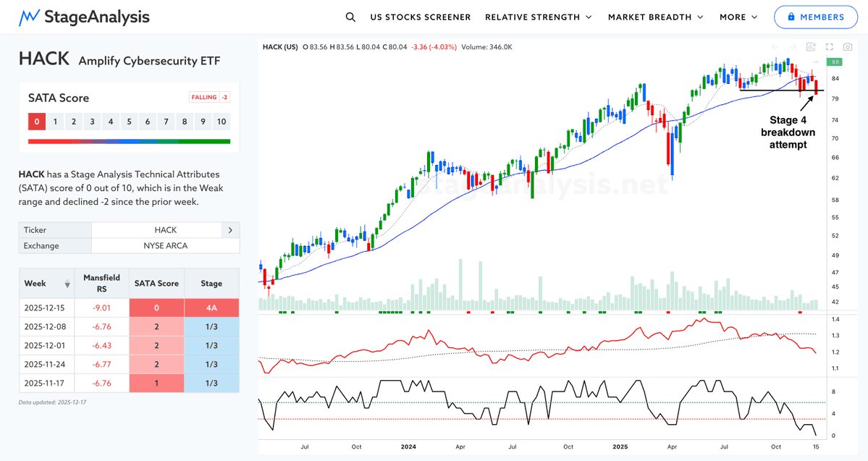The height and width of the screenshot is (461, 868).
Task: Click the Data updated: 2025-12-17 note
Action: tap(53, 402)
